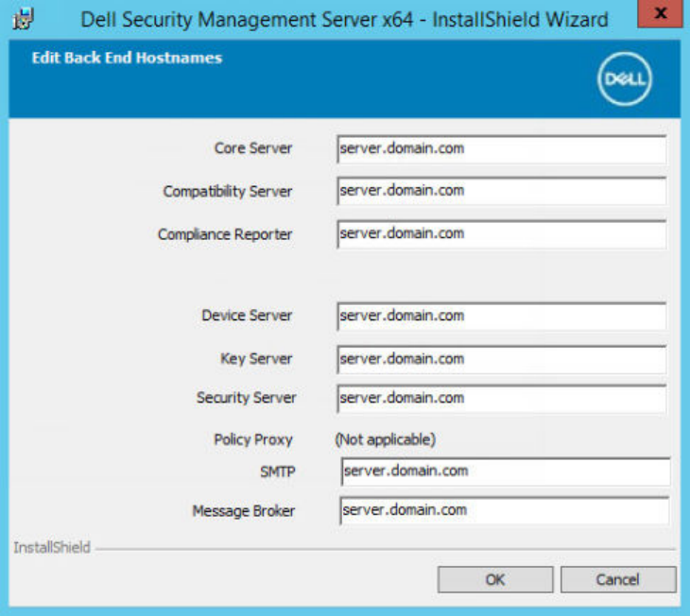Confirm changes with the OK button
690x616 pixels.
pos(495,579)
